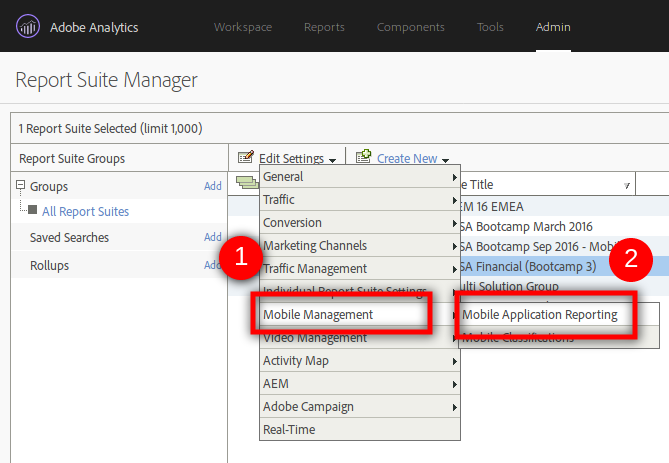The image size is (669, 463).
Task: Expand the Conversion submenu arrow
Action: point(455,223)
